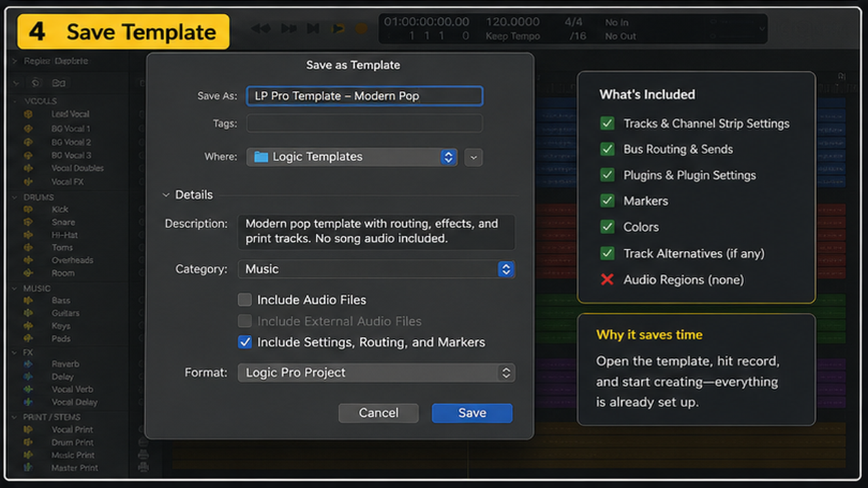Click the Lead Vocal track icon

[x=28, y=114]
